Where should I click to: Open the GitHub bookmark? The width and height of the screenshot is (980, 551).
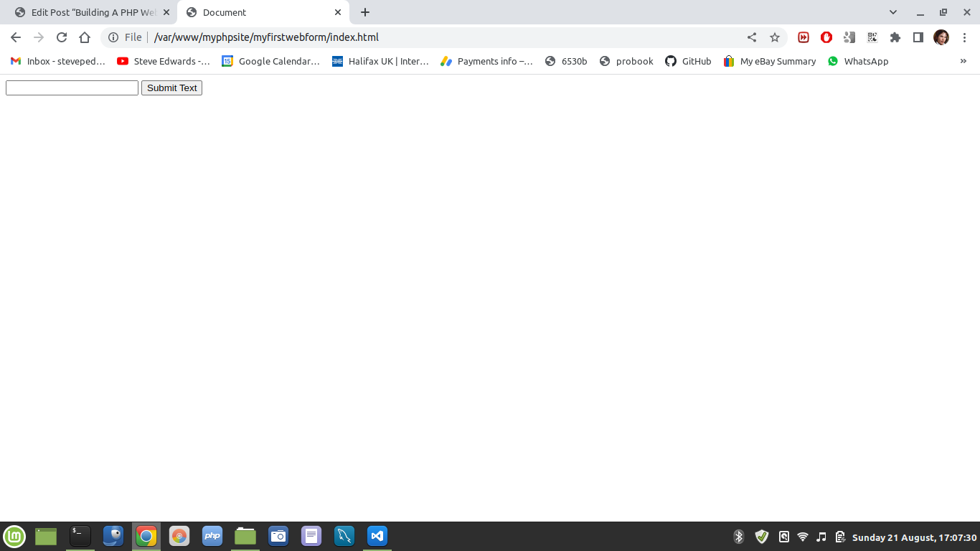coord(688,61)
